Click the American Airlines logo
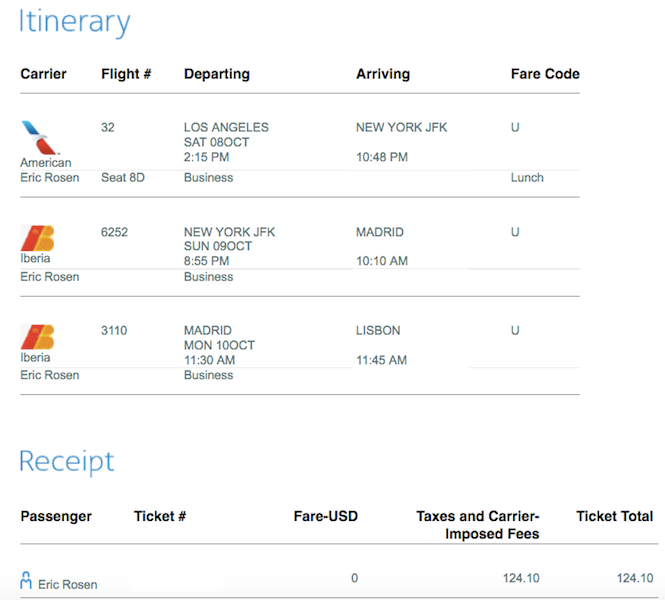Image resolution: width=665 pixels, height=600 pixels. (36, 137)
